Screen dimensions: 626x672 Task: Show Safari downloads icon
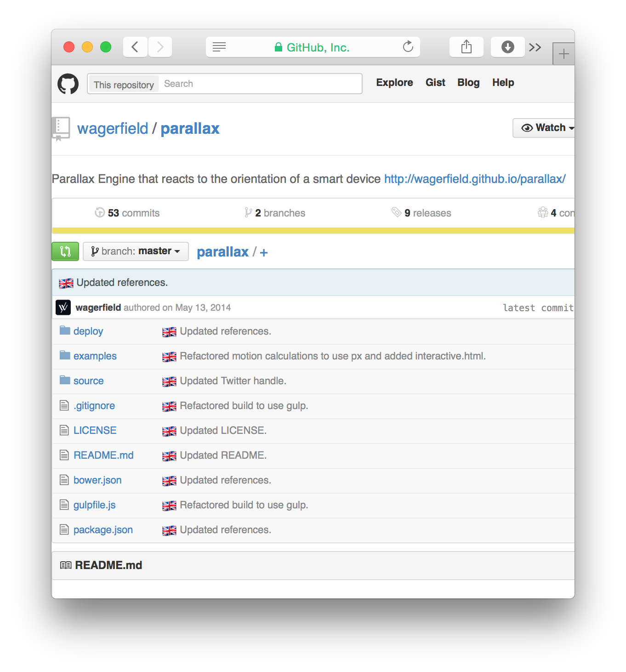(507, 47)
